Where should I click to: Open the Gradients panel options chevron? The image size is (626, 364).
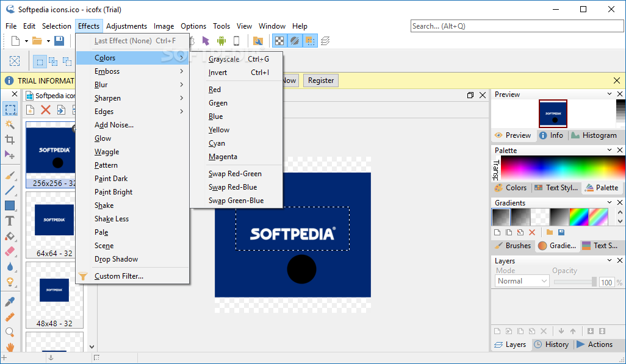610,202
